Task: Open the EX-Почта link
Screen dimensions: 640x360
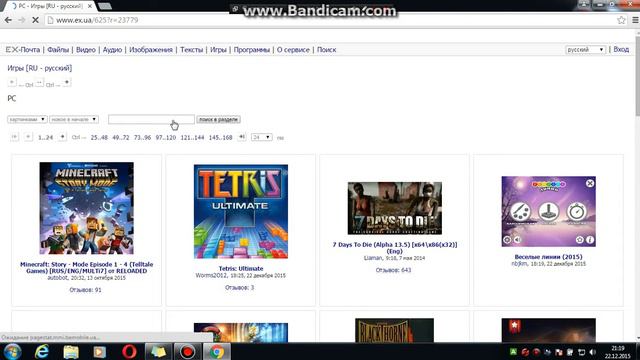Action: pyautogui.click(x=23, y=50)
